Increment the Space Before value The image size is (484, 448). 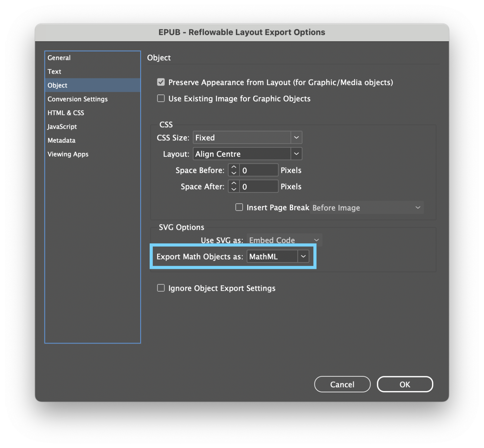pos(233,167)
